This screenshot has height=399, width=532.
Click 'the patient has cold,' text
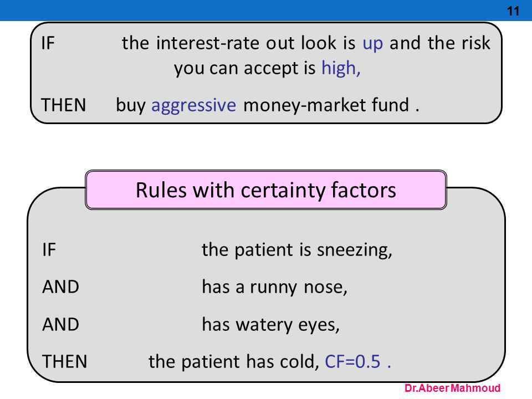[x=234, y=361]
